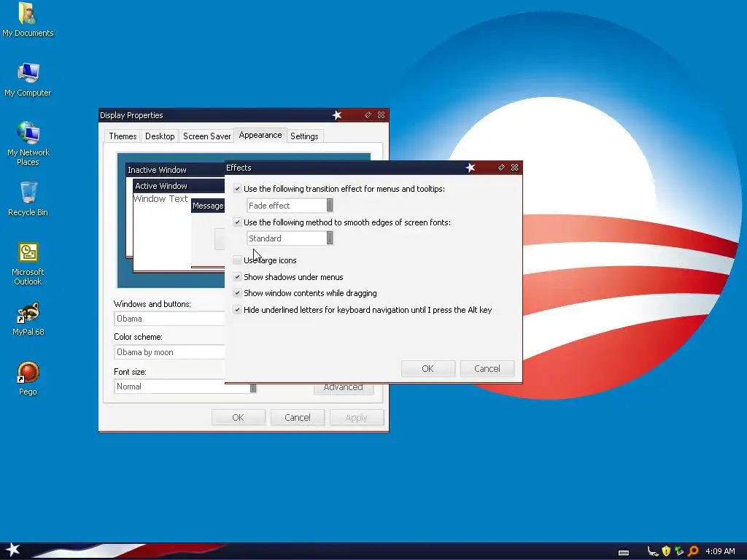Image resolution: width=747 pixels, height=560 pixels.
Task: Select the Pego desktop shortcut icon
Action: [28, 378]
